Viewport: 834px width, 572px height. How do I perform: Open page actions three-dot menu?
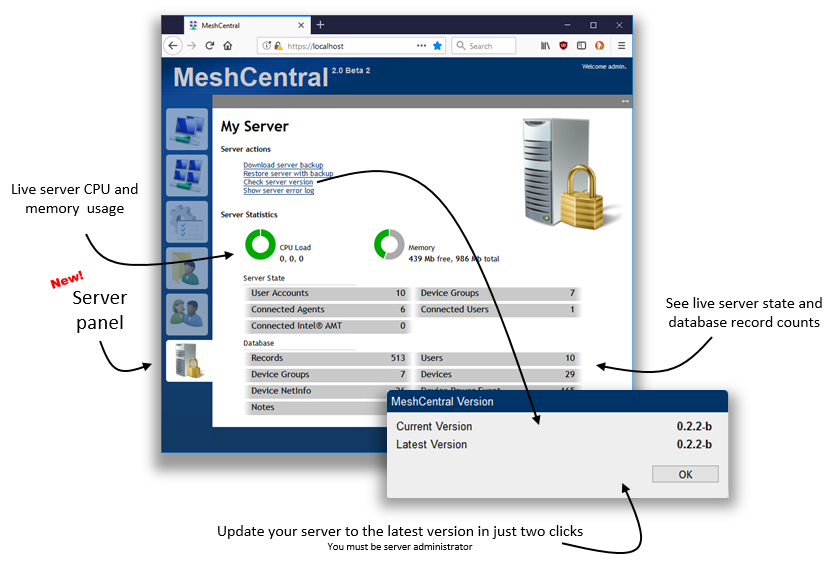coord(421,46)
